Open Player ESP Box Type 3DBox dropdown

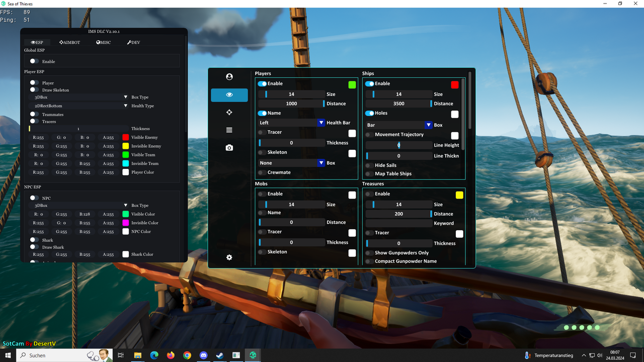(x=79, y=97)
